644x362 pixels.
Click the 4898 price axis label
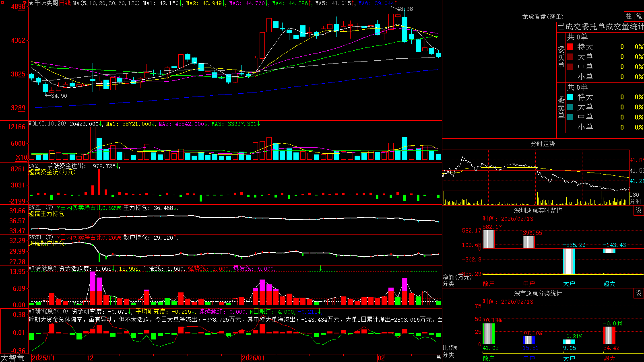[18, 7]
